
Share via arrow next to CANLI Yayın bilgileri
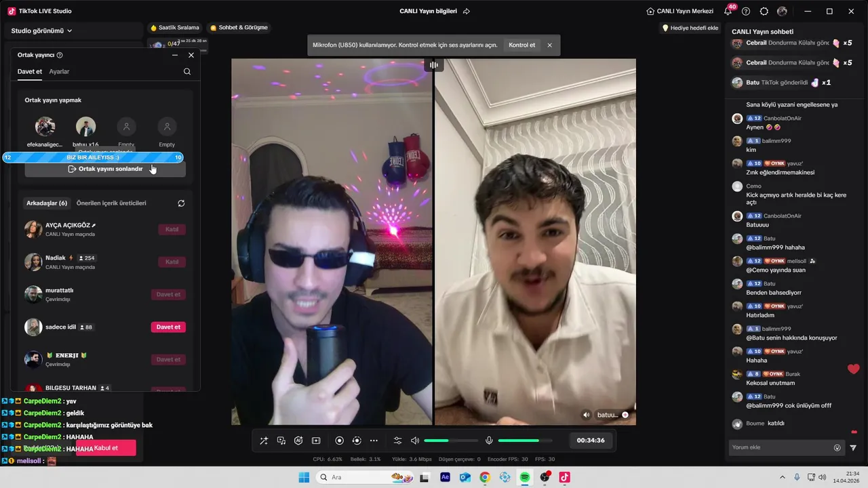tap(466, 11)
